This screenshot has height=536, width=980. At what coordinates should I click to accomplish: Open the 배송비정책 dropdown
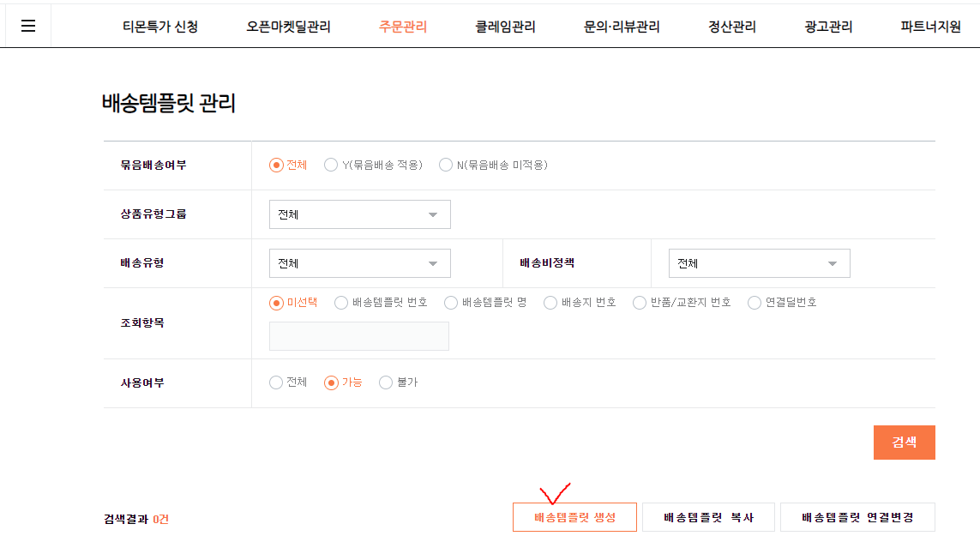point(759,262)
